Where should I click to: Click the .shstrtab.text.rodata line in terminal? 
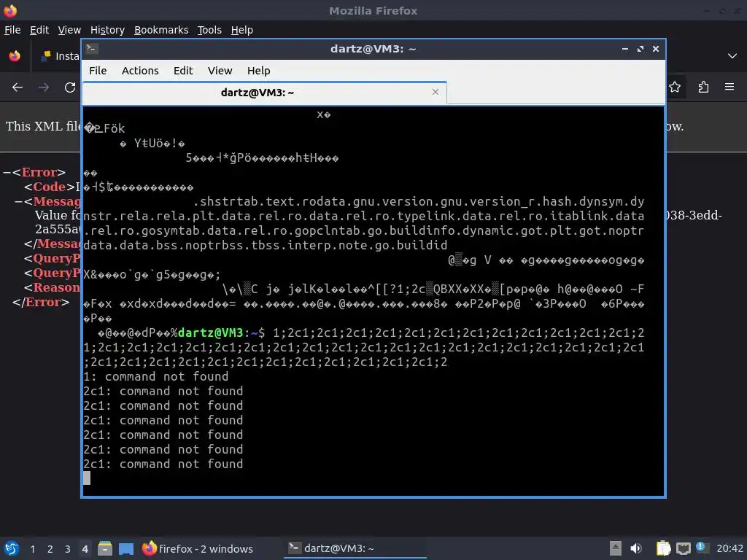(x=418, y=201)
